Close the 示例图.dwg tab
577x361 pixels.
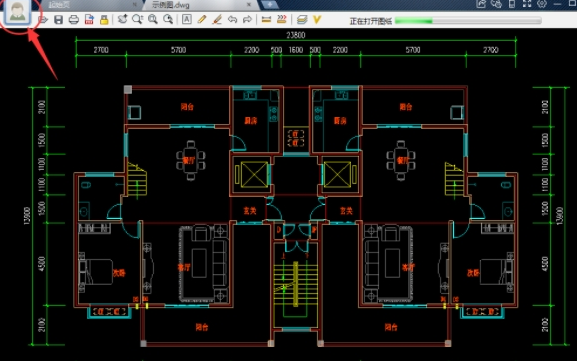click(x=249, y=5)
